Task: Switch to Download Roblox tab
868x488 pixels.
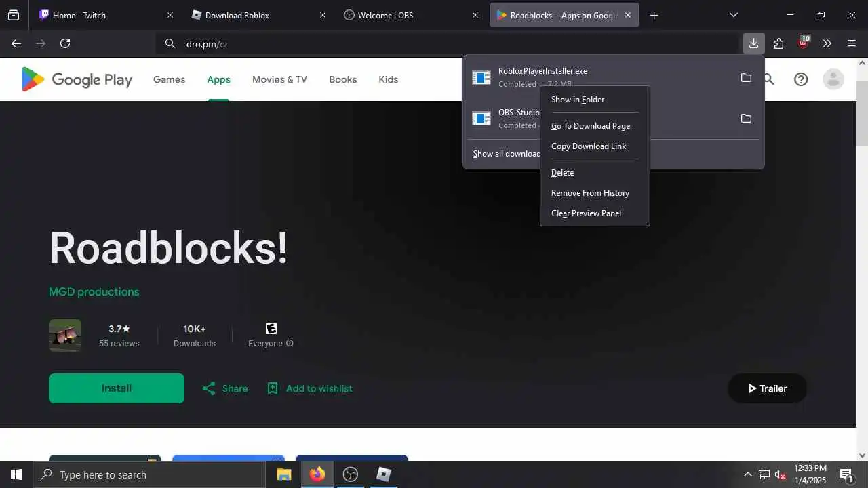Action: click(x=258, y=15)
